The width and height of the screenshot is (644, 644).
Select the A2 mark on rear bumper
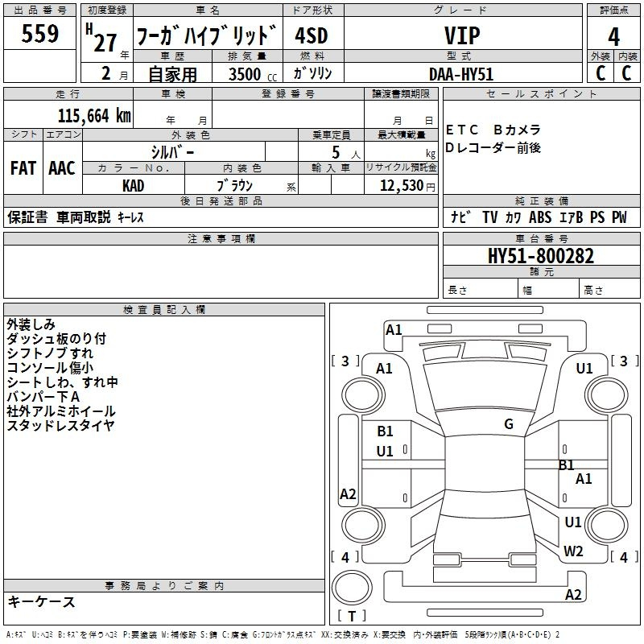tap(573, 595)
